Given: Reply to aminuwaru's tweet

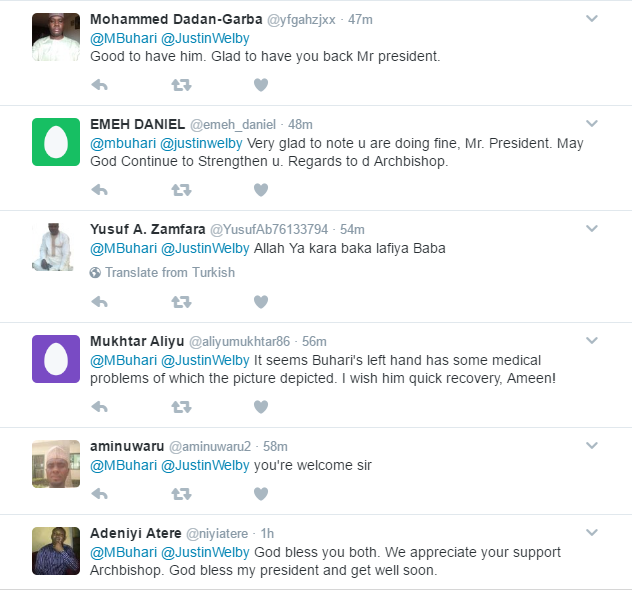Looking at the screenshot, I should click(x=99, y=494).
